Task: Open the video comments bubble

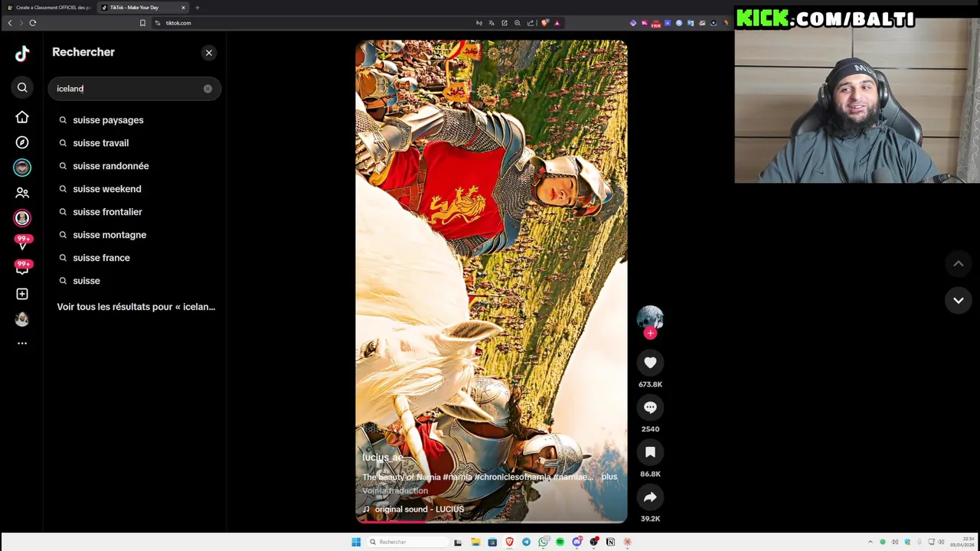Action: click(650, 407)
